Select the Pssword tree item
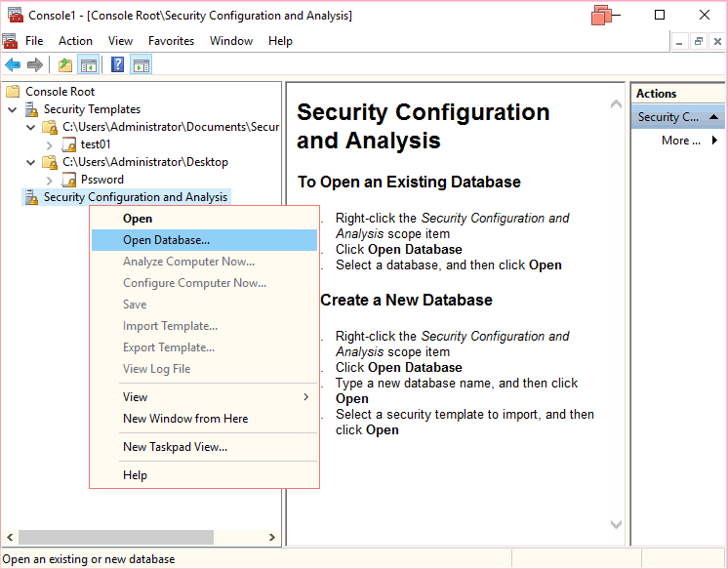This screenshot has width=728, height=569. pos(102,180)
